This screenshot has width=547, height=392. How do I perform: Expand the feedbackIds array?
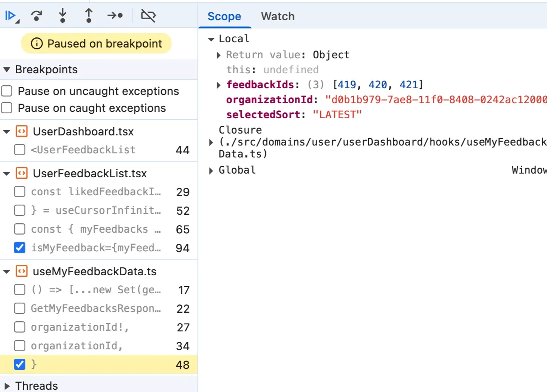(x=219, y=85)
